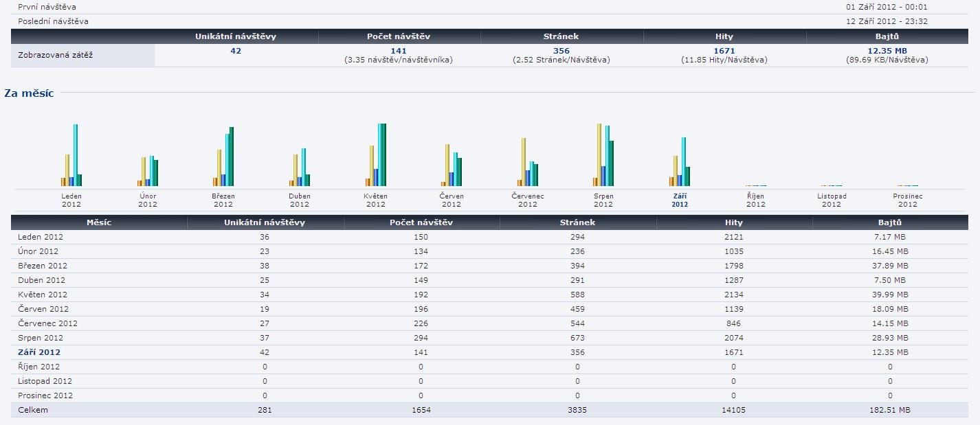The height and width of the screenshot is (425, 980).
Task: Click the summary page count 356 in bold
Action: click(x=561, y=51)
